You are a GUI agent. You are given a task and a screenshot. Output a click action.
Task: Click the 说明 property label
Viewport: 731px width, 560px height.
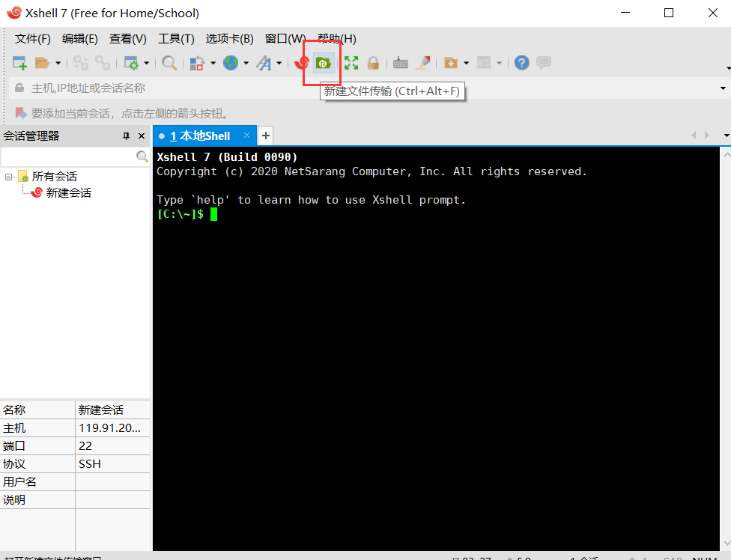click(x=14, y=500)
